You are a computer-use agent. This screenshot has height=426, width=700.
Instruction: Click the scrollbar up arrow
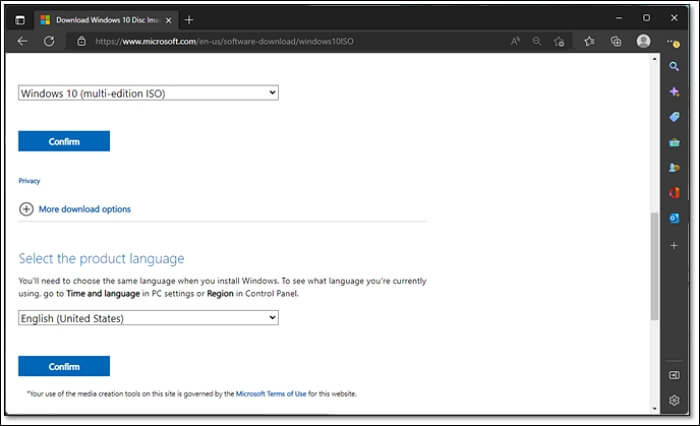pos(654,58)
